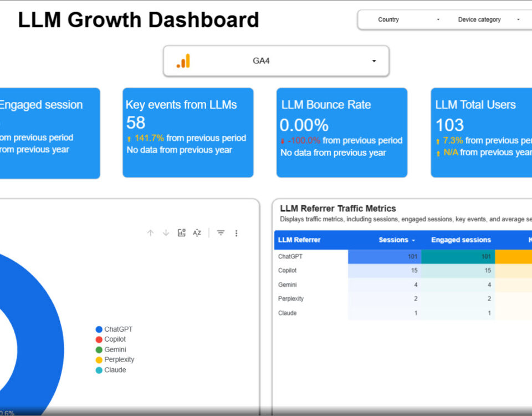Click the GA4 dropdown arrow
The height and width of the screenshot is (416, 532).
(x=374, y=61)
